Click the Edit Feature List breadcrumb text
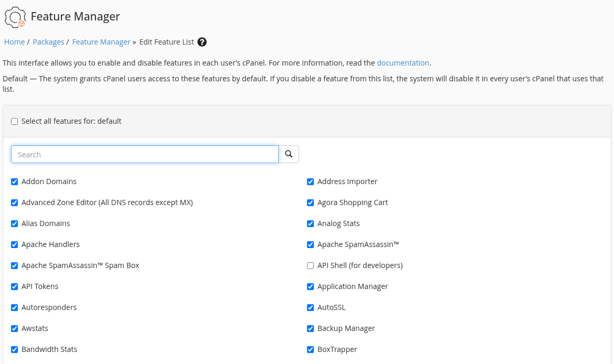The height and width of the screenshot is (364, 614). (166, 42)
